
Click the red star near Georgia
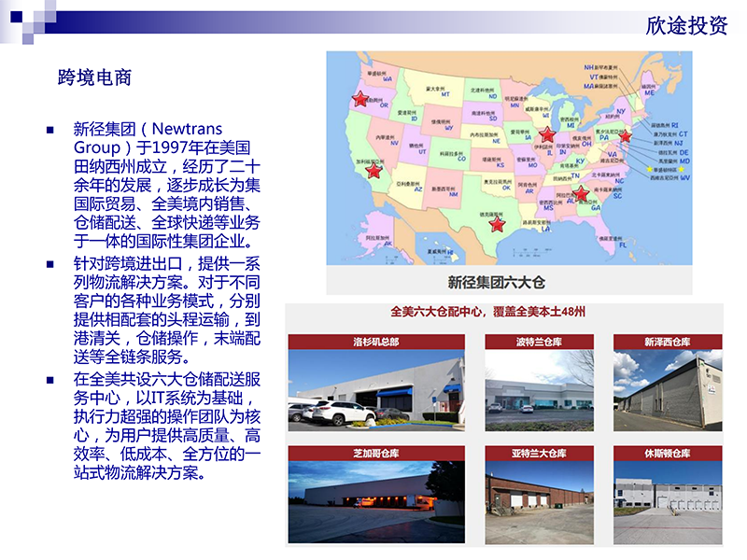point(580,193)
